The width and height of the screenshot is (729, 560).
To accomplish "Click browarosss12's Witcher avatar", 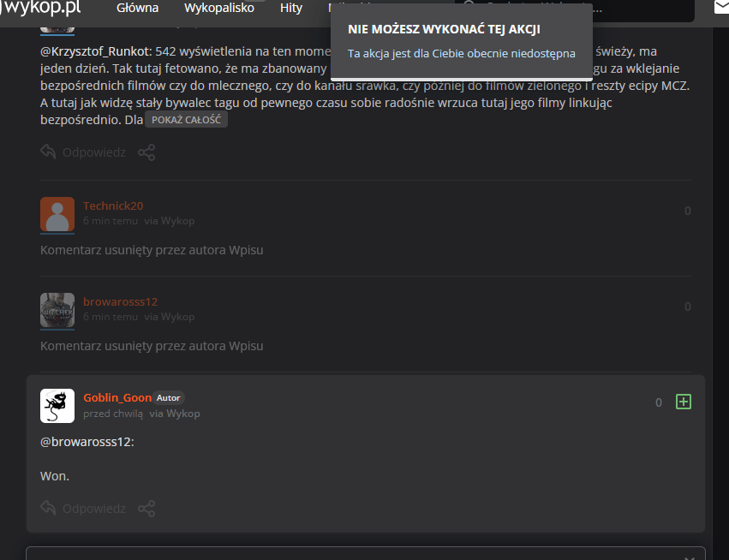I will (x=57, y=310).
